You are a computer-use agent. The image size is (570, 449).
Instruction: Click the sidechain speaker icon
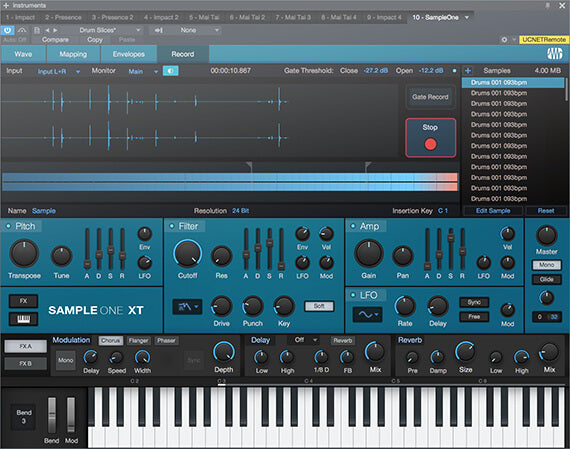(158, 30)
